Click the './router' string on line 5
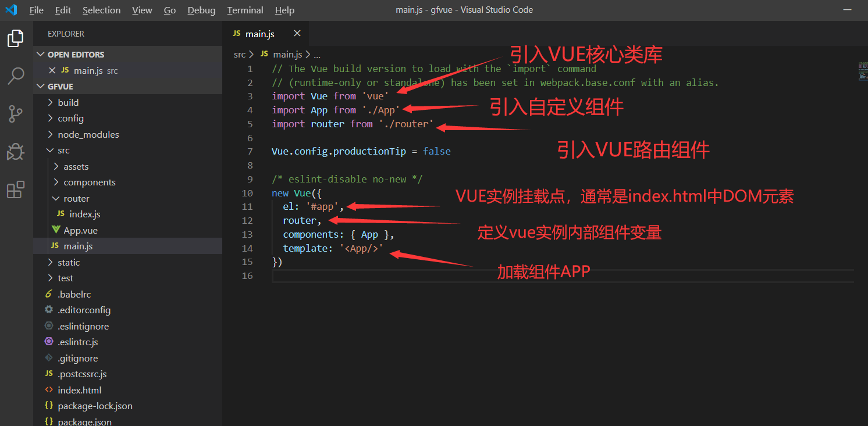 point(406,124)
